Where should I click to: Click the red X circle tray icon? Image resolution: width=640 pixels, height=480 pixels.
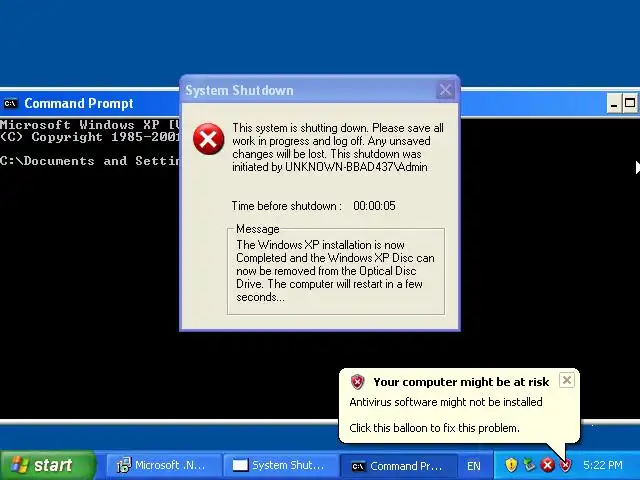pyautogui.click(x=547, y=465)
